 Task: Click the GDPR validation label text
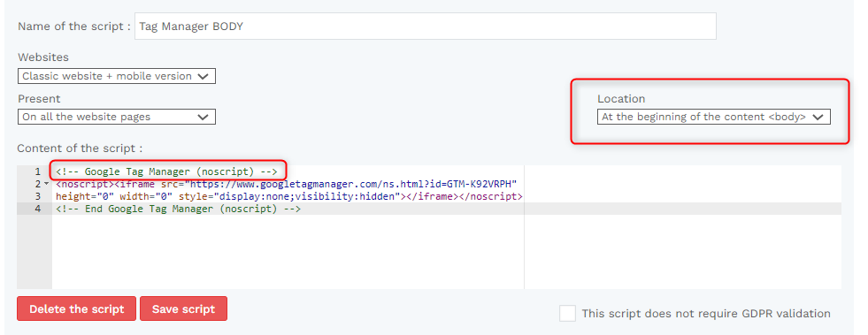click(706, 314)
